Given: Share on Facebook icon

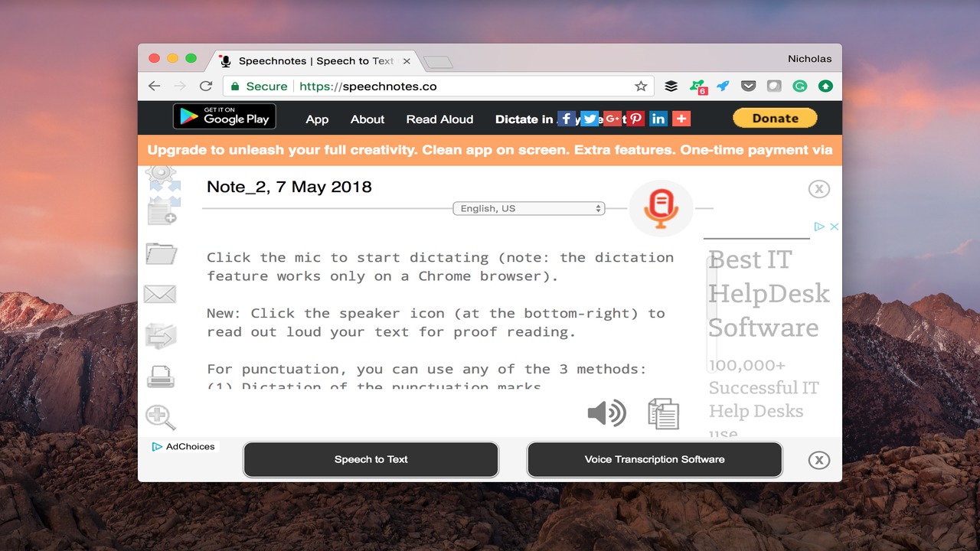Looking at the screenshot, I should [566, 119].
